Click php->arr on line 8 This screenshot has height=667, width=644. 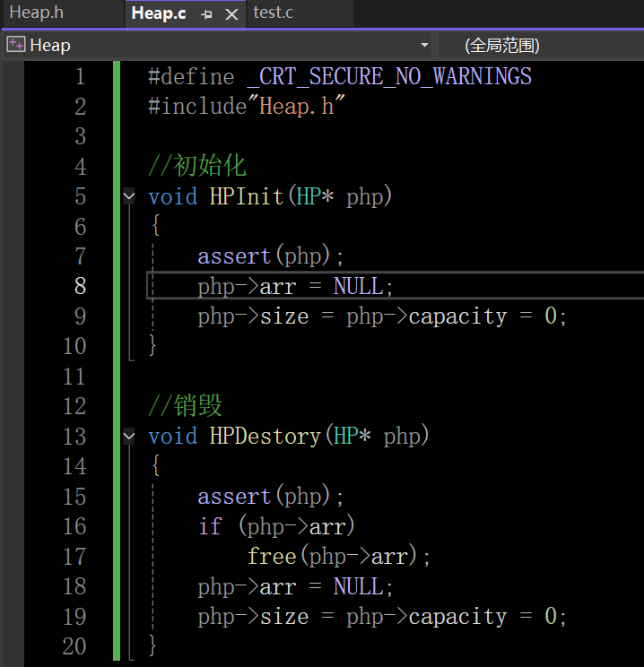(x=247, y=286)
